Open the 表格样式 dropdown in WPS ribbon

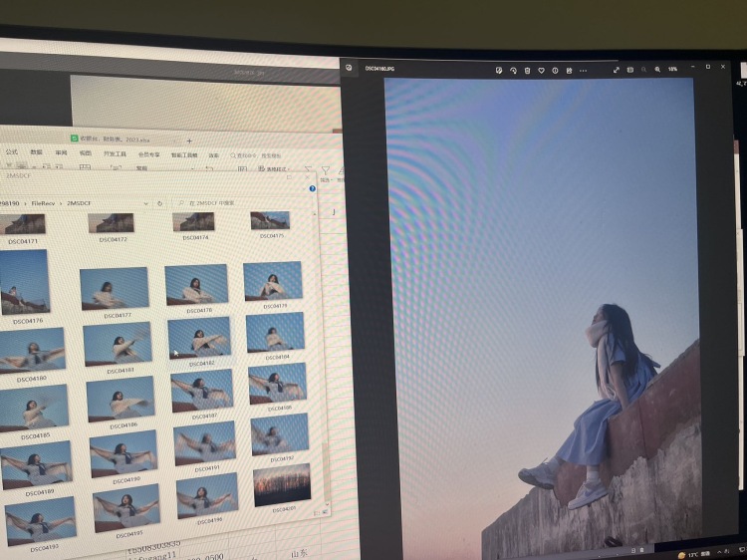[272, 168]
